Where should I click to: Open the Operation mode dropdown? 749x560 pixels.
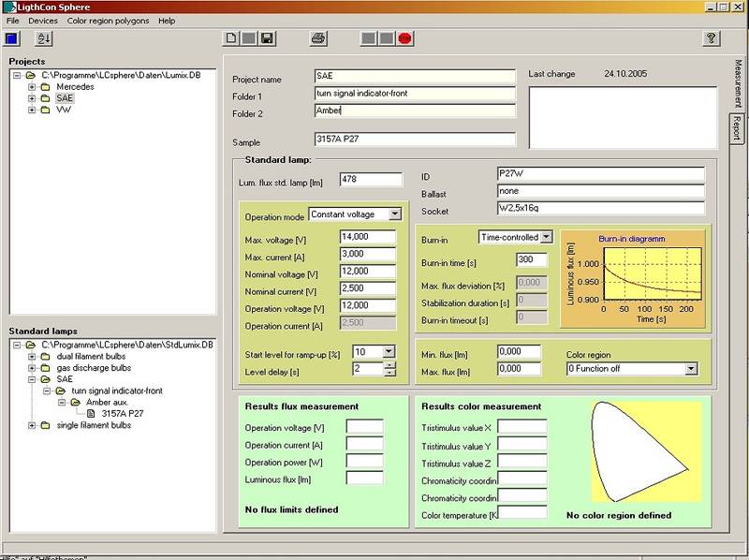point(394,214)
